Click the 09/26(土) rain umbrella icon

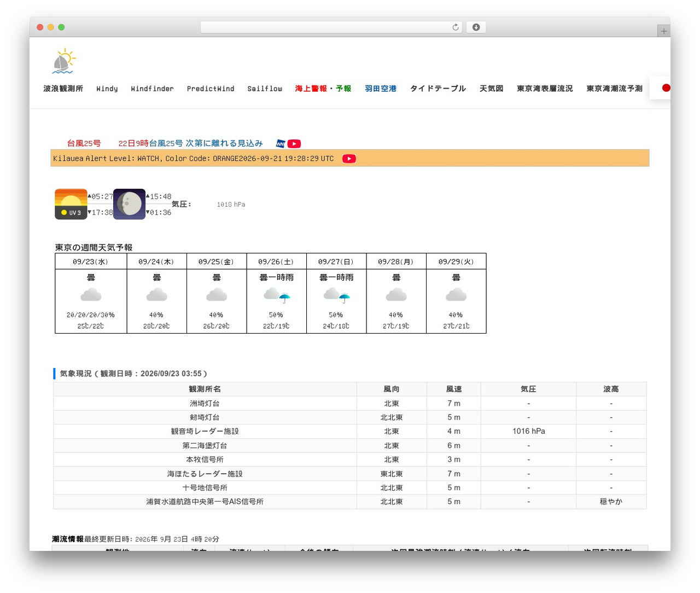point(277,295)
